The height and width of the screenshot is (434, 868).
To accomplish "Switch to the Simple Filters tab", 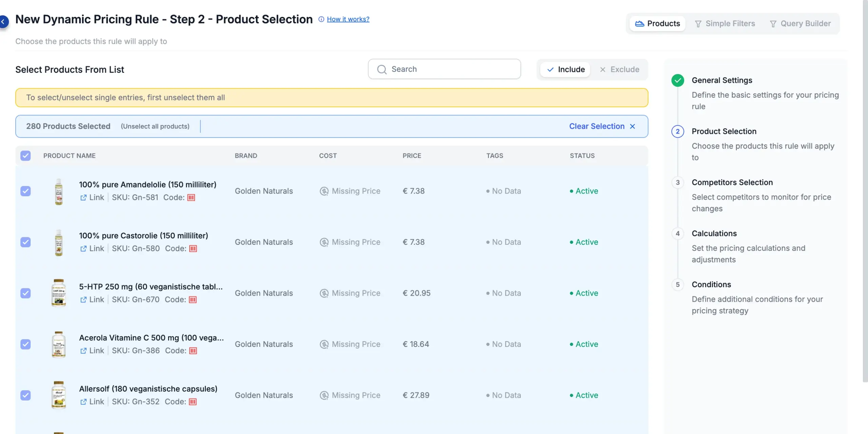I will click(725, 23).
